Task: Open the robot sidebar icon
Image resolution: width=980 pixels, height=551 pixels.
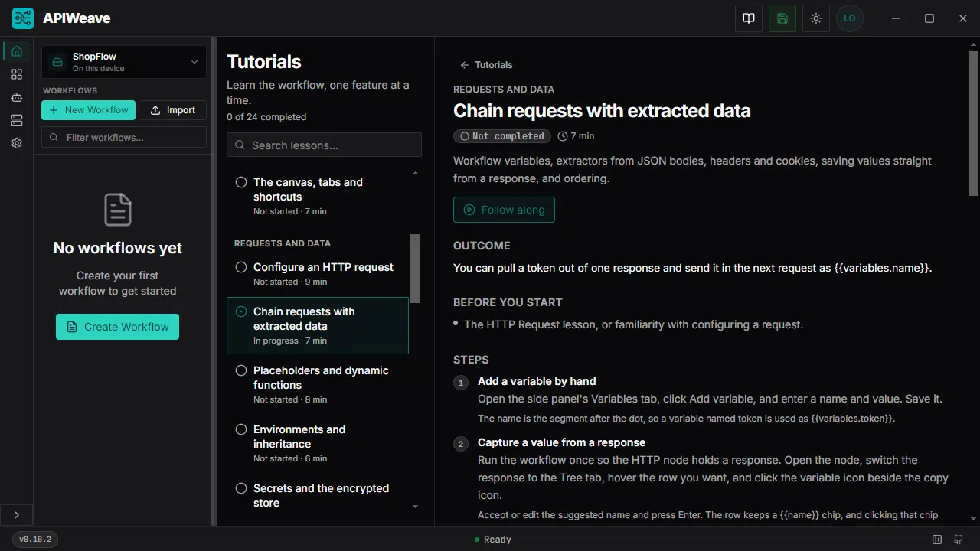Action: (17, 97)
